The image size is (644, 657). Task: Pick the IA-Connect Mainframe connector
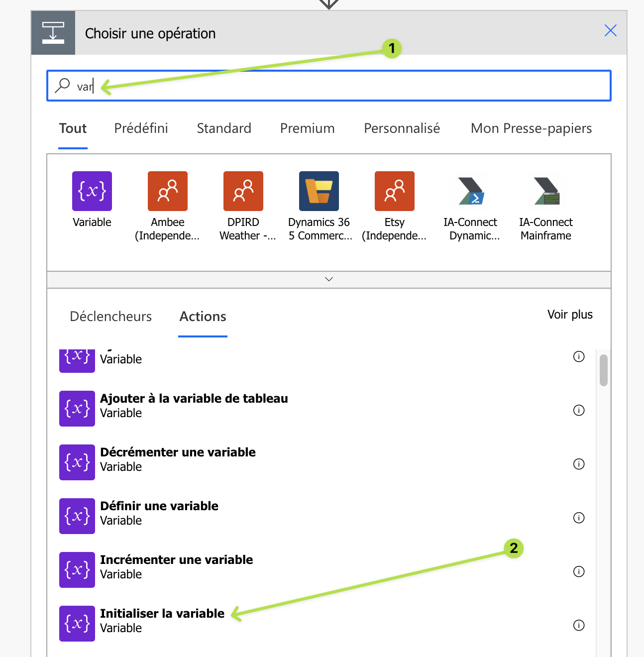click(546, 191)
